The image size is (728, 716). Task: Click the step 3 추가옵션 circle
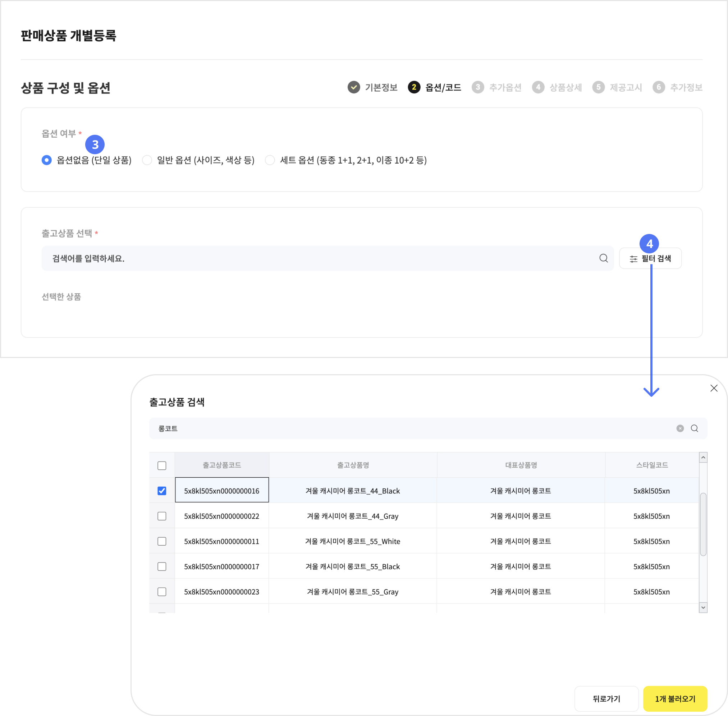click(477, 87)
